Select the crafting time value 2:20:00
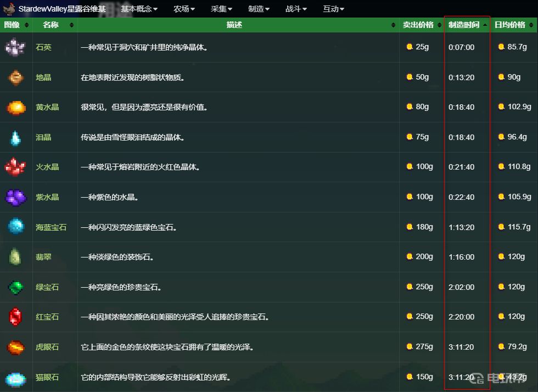The width and height of the screenshot is (538, 392). (461, 317)
